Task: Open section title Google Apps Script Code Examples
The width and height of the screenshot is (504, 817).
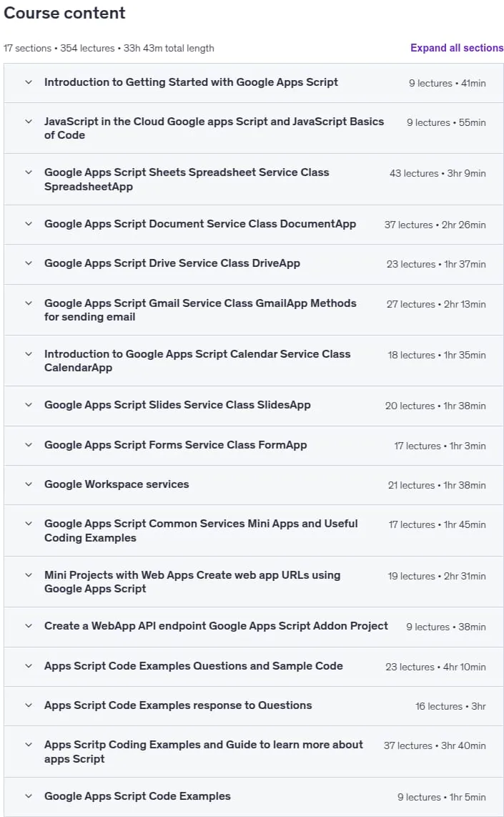Action: pyautogui.click(x=137, y=796)
